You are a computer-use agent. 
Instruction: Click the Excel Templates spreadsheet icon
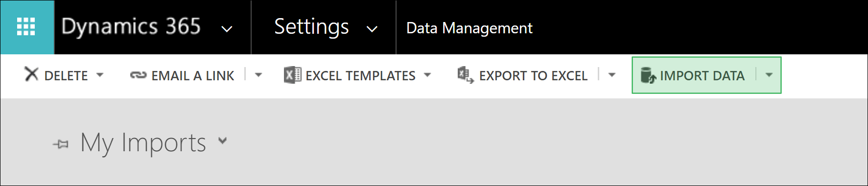(292, 75)
